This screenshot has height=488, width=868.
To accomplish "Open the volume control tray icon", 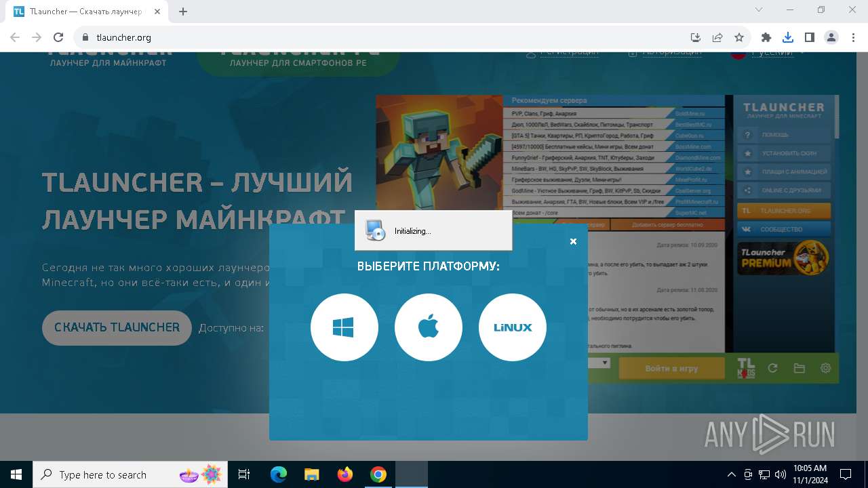I will tap(780, 474).
